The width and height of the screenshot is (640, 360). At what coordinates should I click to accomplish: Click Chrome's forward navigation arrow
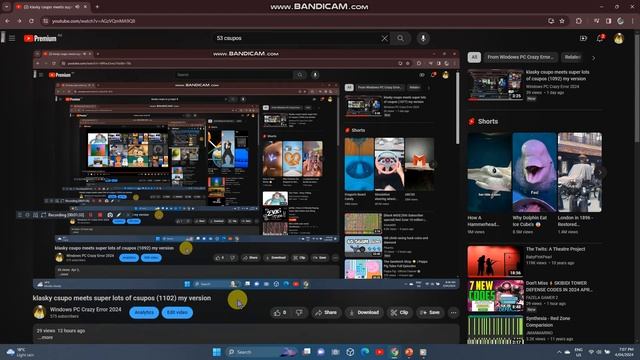pyautogui.click(x=19, y=21)
